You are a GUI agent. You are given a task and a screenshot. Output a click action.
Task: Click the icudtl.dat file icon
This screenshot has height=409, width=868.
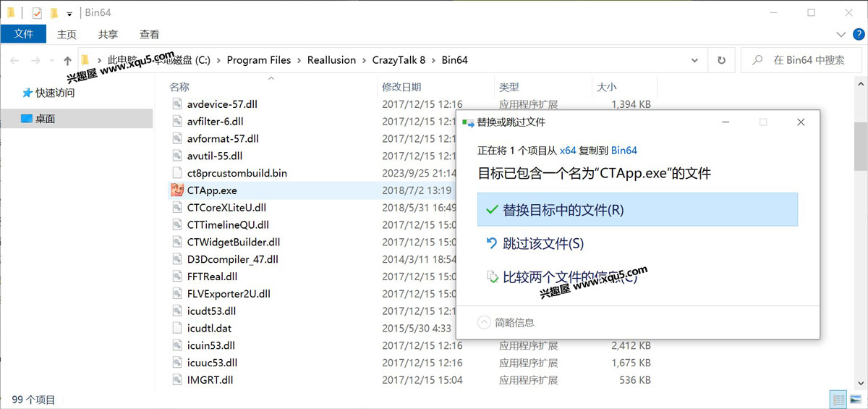tap(177, 328)
